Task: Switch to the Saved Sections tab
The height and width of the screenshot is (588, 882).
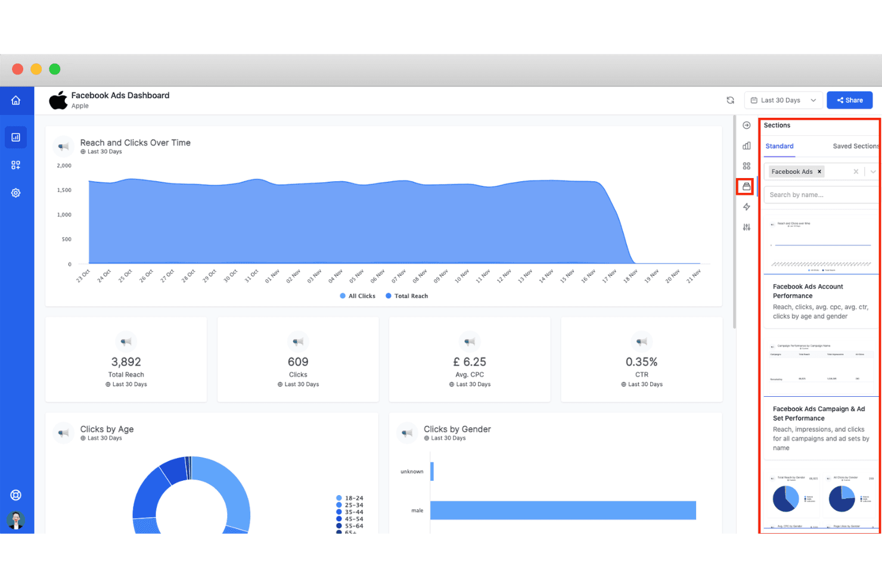Action: click(x=856, y=146)
